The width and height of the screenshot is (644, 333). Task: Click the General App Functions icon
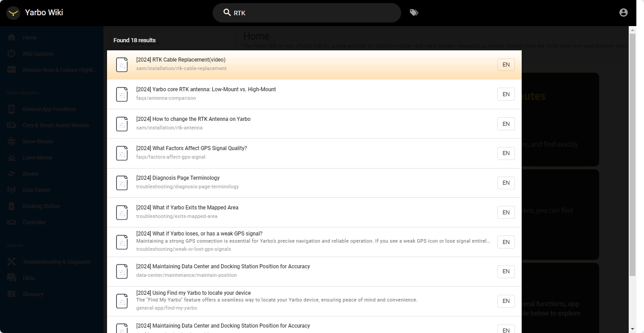click(12, 109)
